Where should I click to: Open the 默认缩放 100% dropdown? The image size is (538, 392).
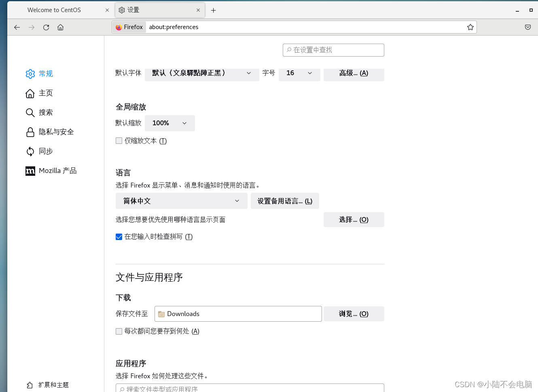point(169,123)
